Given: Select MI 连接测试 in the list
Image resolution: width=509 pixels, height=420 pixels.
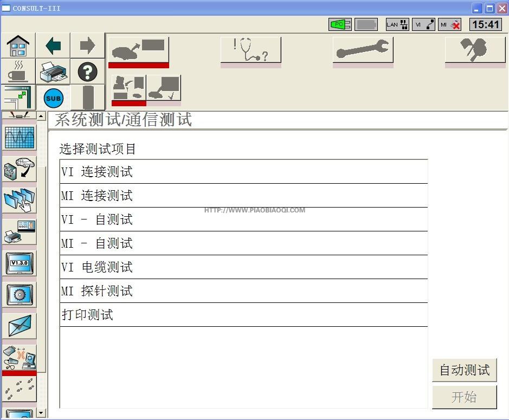Looking at the screenshot, I should click(x=243, y=196).
